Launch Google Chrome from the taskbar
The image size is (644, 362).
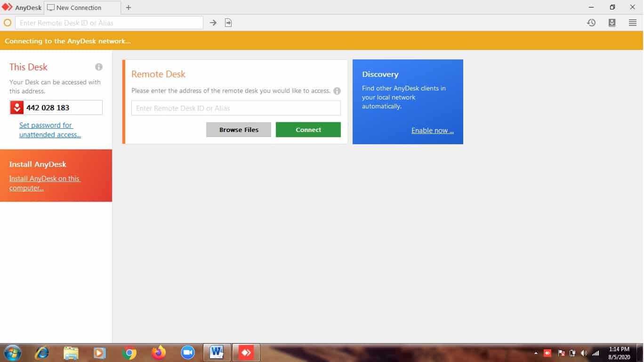(129, 353)
